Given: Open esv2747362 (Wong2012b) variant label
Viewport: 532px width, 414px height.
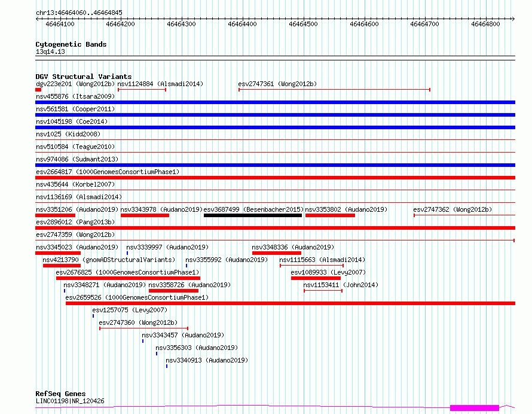Looking at the screenshot, I should point(452,209).
